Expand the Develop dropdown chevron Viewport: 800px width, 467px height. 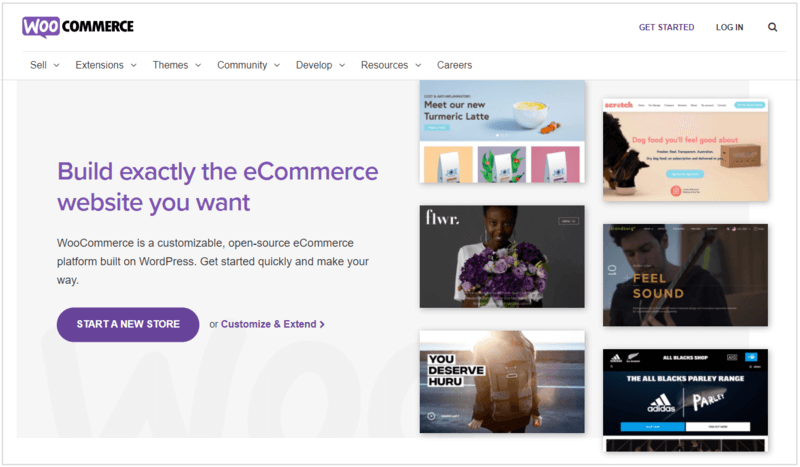pos(342,65)
